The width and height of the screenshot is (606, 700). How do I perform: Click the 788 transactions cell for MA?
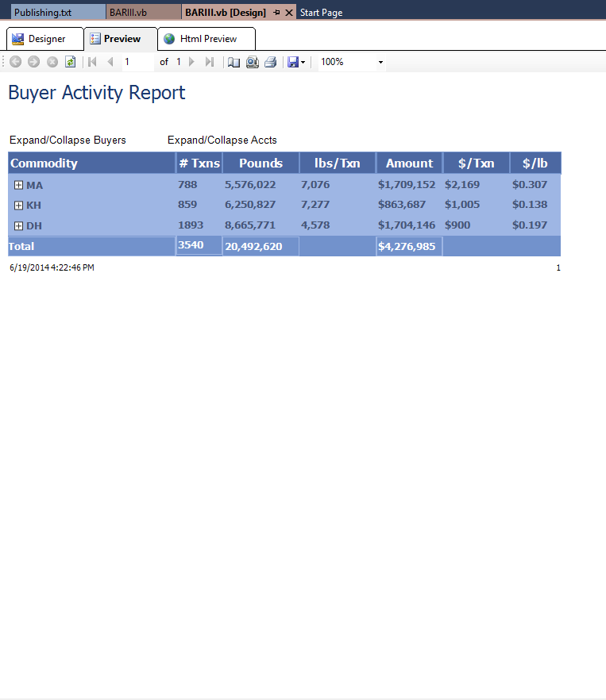click(x=187, y=184)
